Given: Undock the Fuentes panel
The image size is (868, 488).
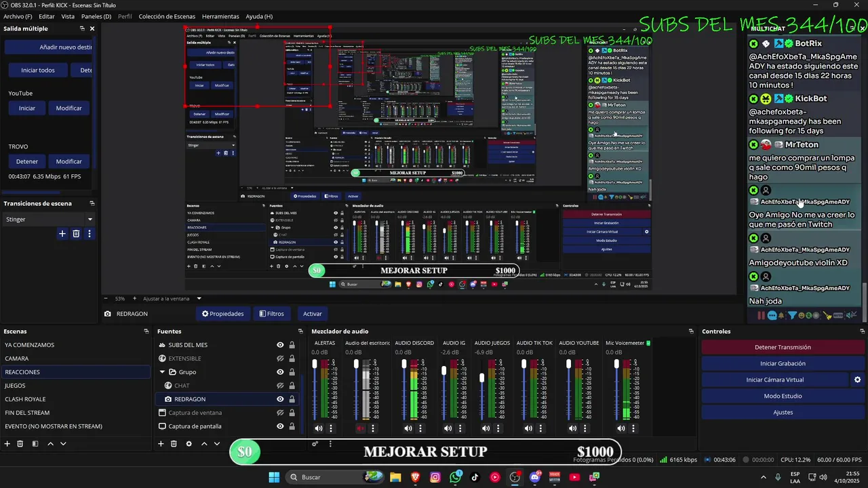Looking at the screenshot, I should (300, 331).
